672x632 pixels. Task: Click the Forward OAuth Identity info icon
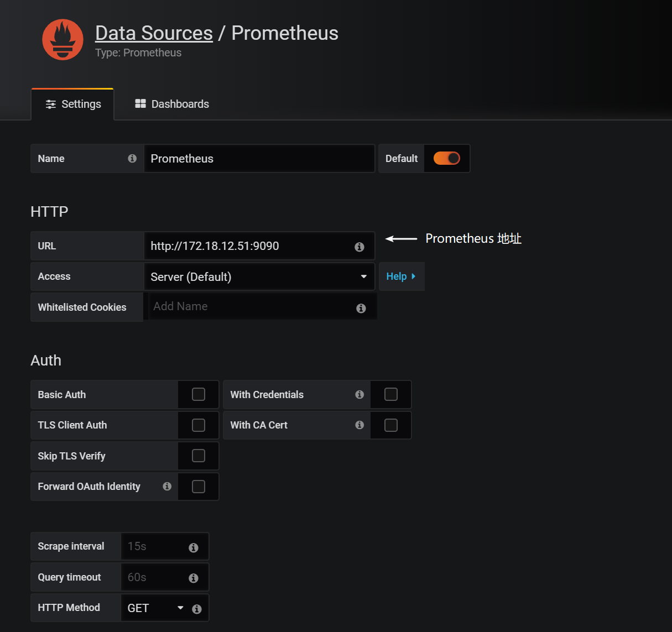[x=167, y=487]
